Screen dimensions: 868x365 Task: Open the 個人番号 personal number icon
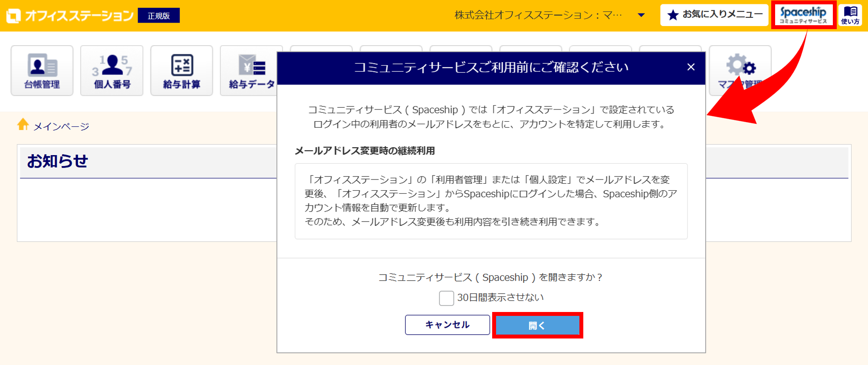(x=112, y=70)
